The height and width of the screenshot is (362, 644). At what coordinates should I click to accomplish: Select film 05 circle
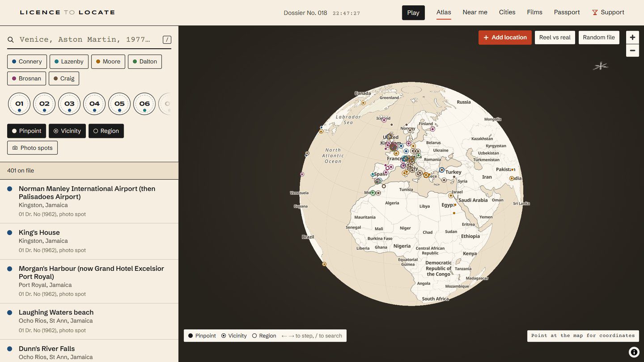[x=119, y=104]
